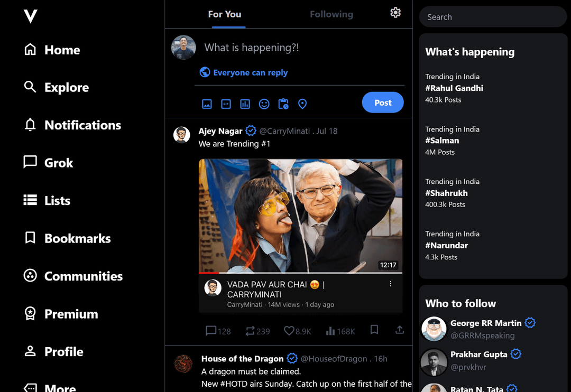
Task: Open three-dot menu on video card
Action: tap(391, 284)
